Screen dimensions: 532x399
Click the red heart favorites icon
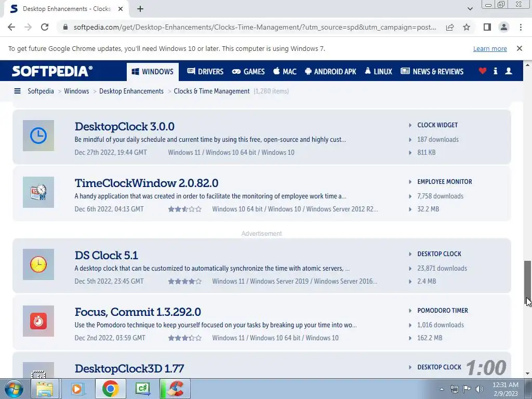pos(483,71)
